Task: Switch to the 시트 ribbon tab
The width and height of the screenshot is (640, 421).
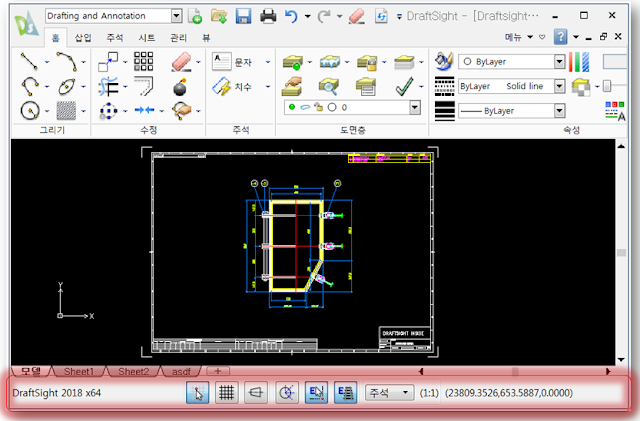Action: [147, 38]
